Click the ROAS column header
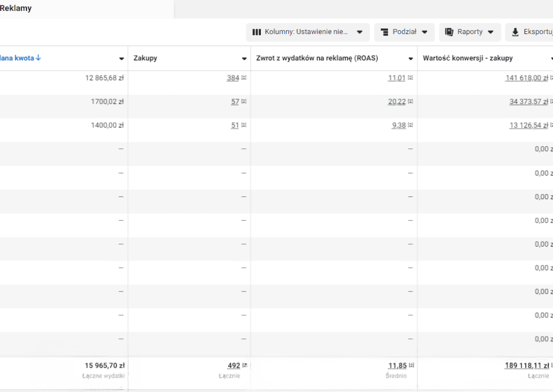This screenshot has width=553, height=392. [317, 58]
